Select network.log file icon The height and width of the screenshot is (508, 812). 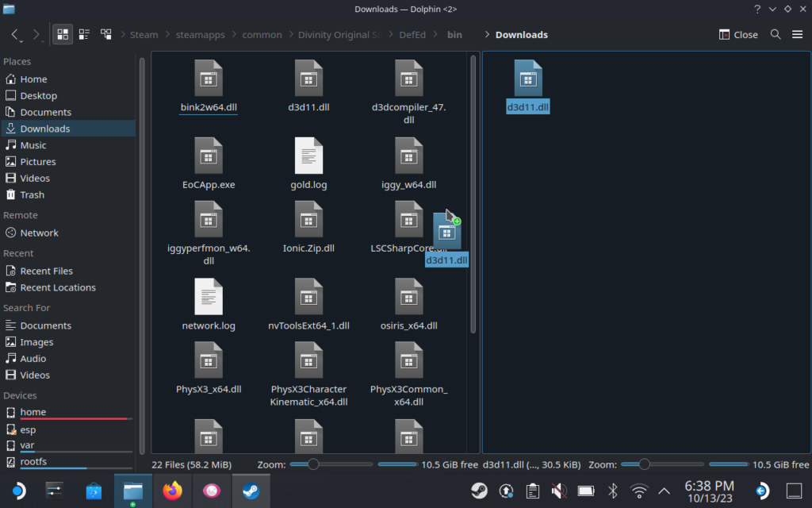pyautogui.click(x=209, y=297)
